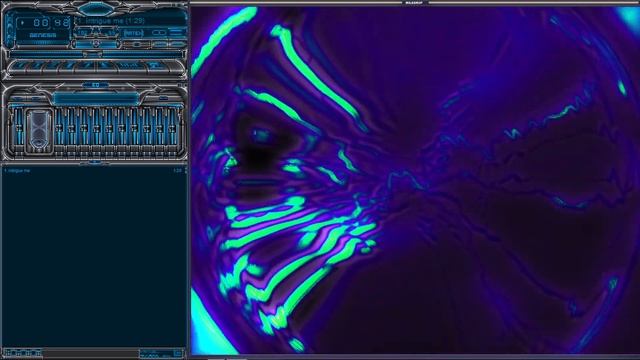This screenshot has width=640, height=360.
Task: Toggle the equalizer ON button
Action: click(x=19, y=98)
